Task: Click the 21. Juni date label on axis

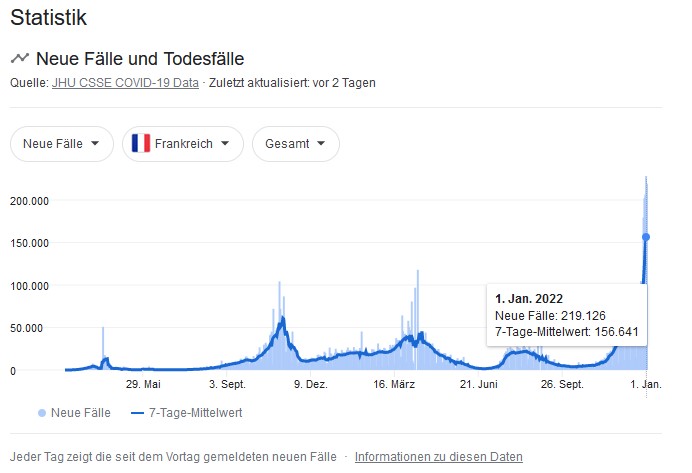Action: point(479,384)
